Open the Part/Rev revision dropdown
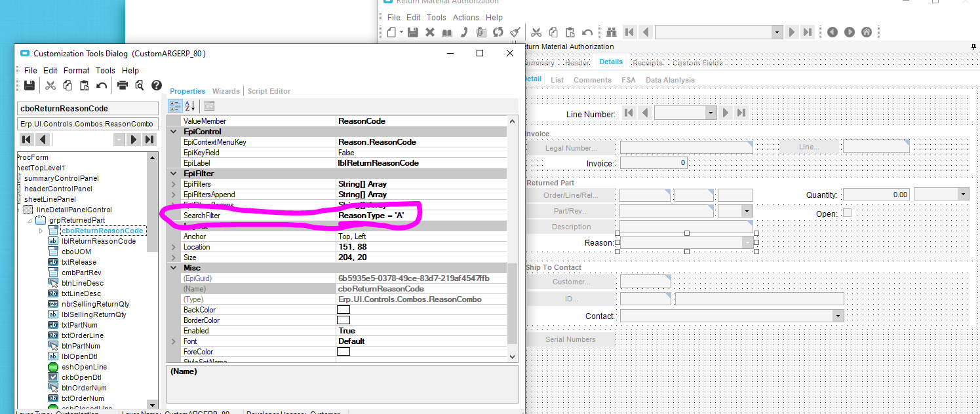The height and width of the screenshot is (414, 980). pyautogui.click(x=747, y=211)
